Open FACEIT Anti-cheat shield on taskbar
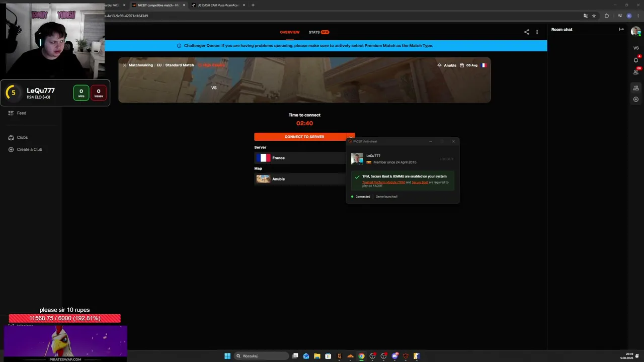The image size is (644, 362). pos(406,356)
